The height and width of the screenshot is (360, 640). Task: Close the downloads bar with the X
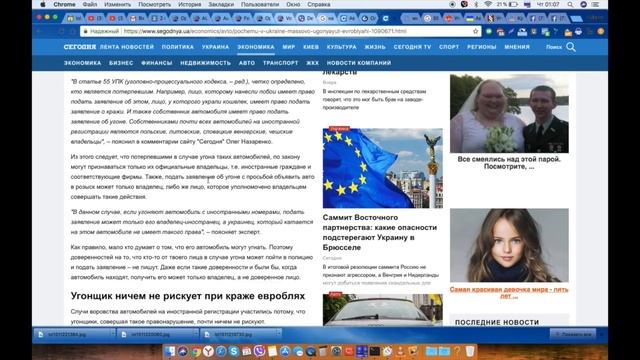[601, 334]
